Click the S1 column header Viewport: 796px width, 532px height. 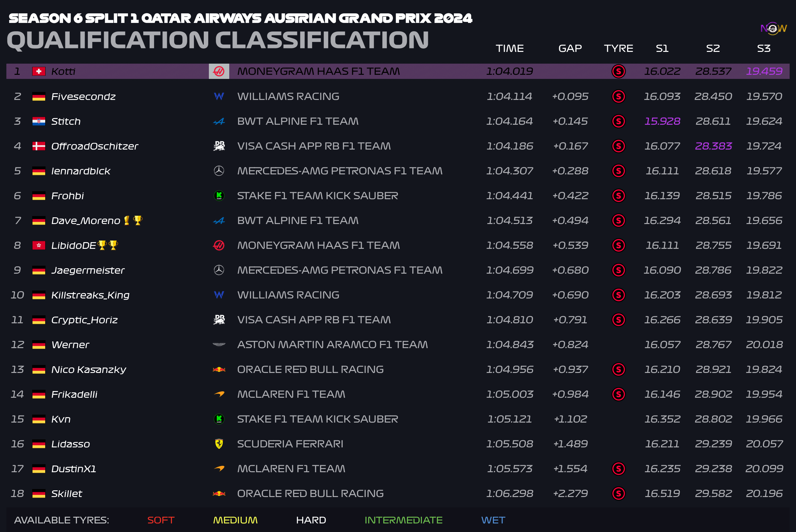click(662, 48)
